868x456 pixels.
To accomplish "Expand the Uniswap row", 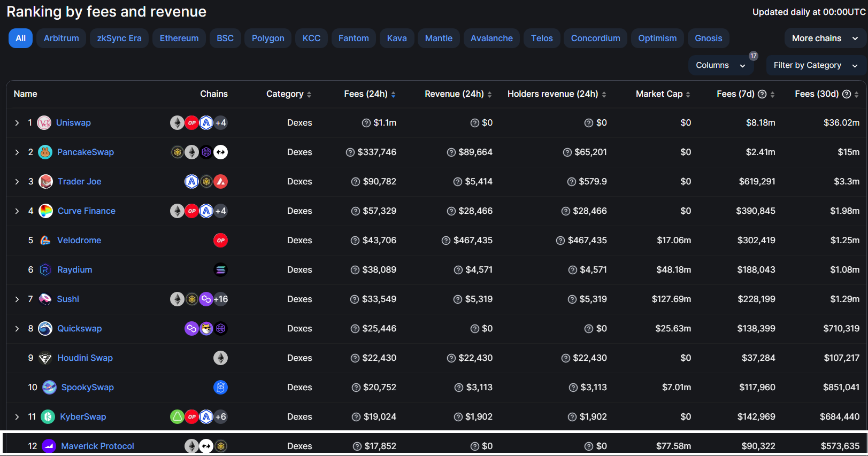I will pos(17,123).
